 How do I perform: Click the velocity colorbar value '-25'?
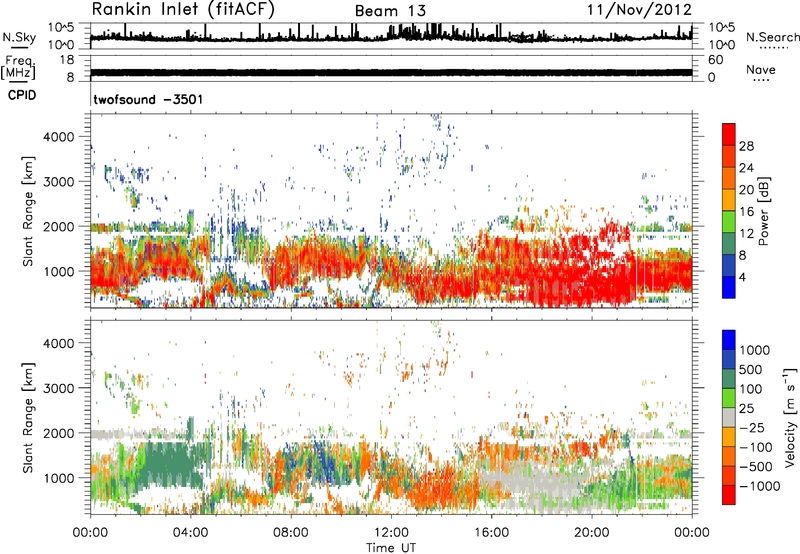[x=752, y=427]
